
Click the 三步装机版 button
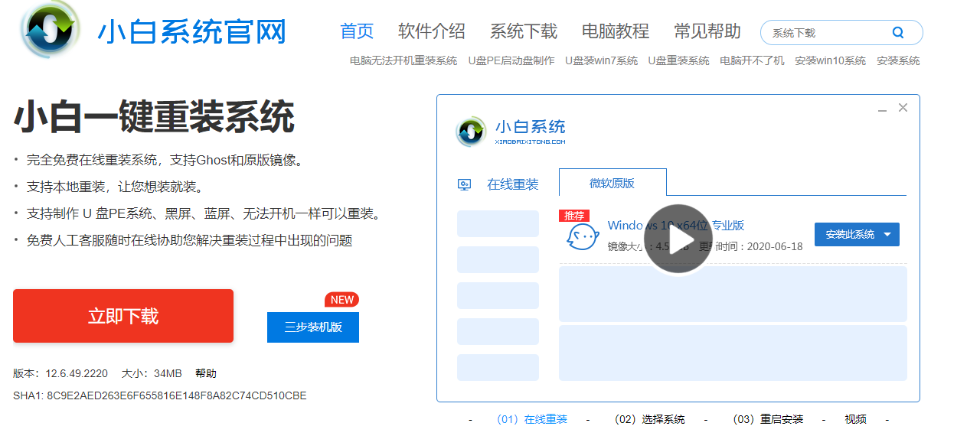click(x=313, y=327)
